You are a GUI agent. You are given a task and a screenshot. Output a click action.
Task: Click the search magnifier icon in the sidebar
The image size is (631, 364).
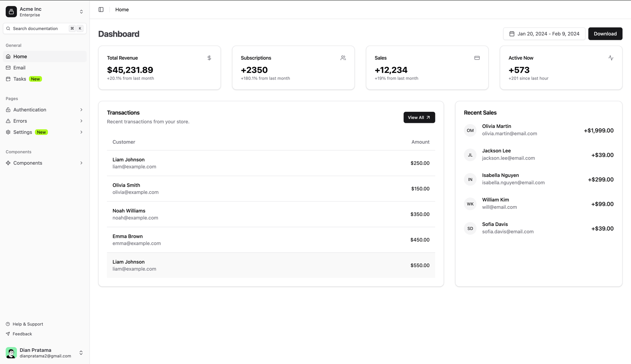(8, 28)
